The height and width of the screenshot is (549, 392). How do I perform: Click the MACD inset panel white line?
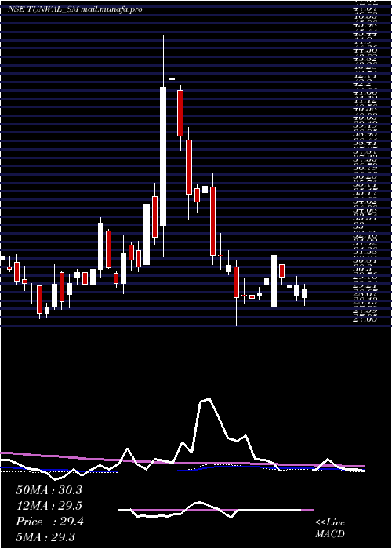click(x=210, y=510)
